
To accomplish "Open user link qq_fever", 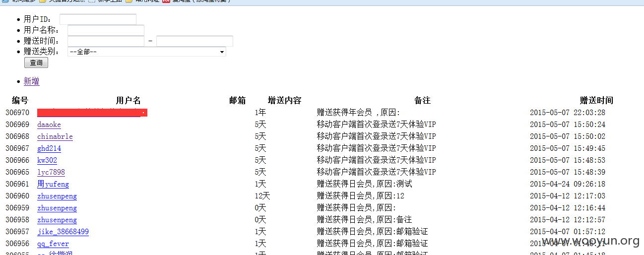I will tap(53, 244).
